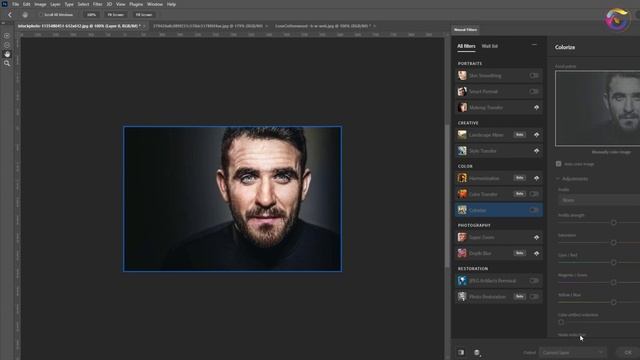Click the Fill Screen button
Screen dimensions: 640x360
[144, 15]
